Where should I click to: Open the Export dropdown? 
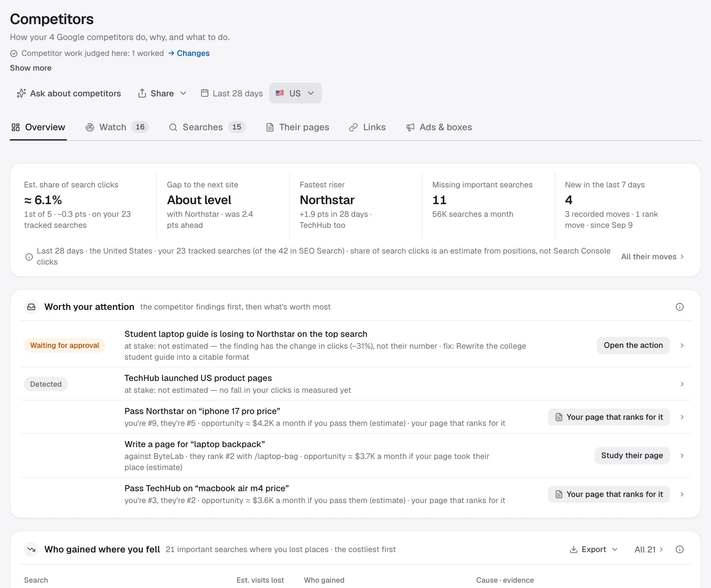[593, 550]
